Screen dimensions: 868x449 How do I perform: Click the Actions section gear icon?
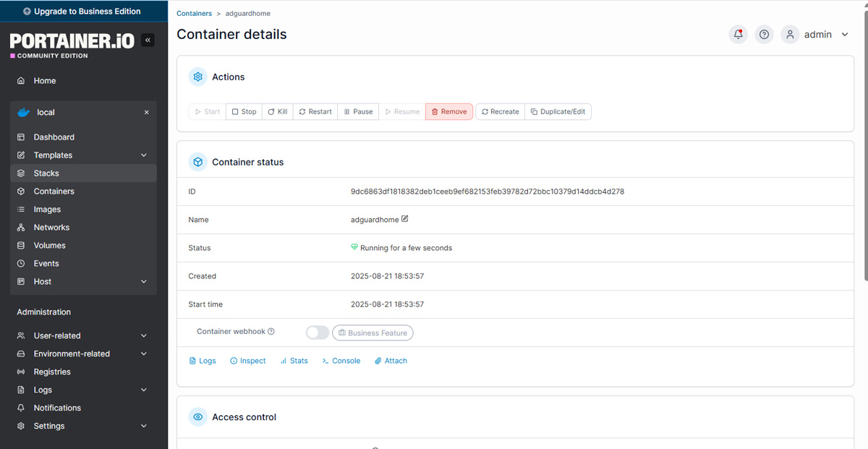(197, 77)
